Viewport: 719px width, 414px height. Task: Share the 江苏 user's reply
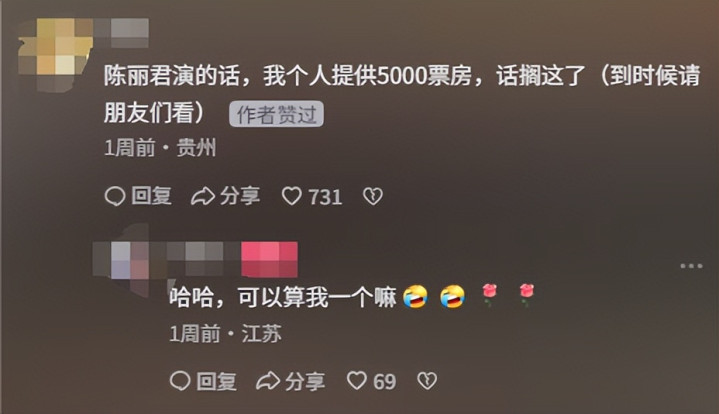pyautogui.click(x=290, y=381)
